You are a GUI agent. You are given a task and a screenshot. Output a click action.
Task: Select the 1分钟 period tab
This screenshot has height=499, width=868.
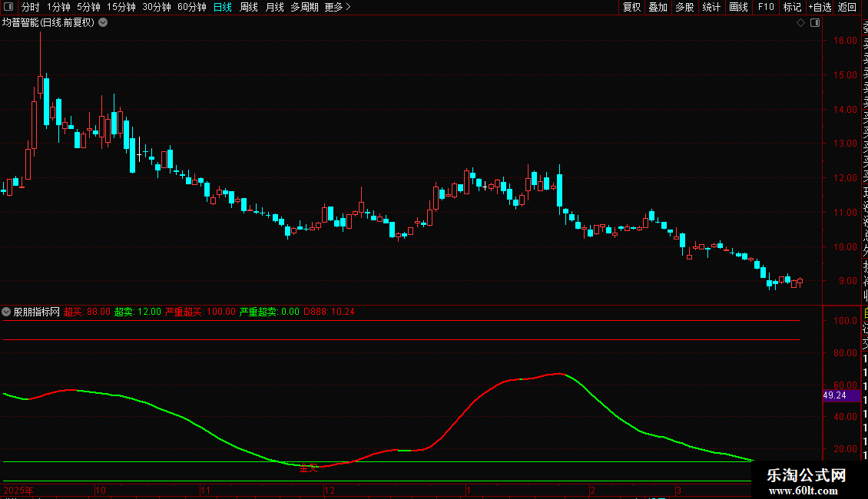(58, 7)
